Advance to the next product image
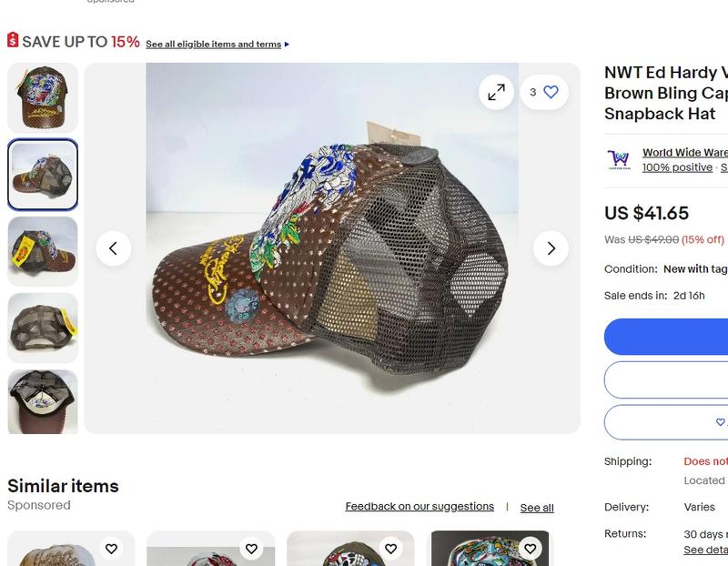Viewport: 728px width, 566px height. [550, 248]
